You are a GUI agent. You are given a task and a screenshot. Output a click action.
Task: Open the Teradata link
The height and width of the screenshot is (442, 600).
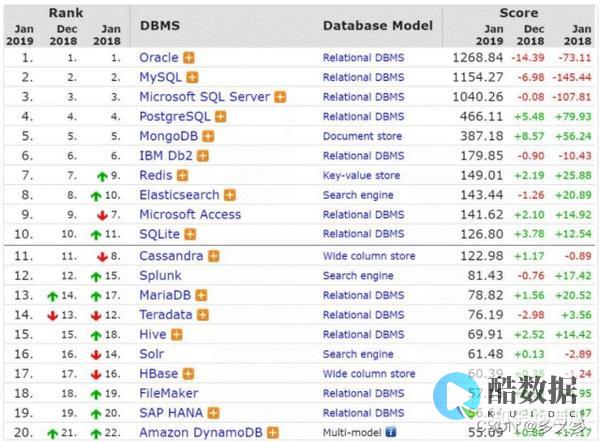[x=166, y=315]
